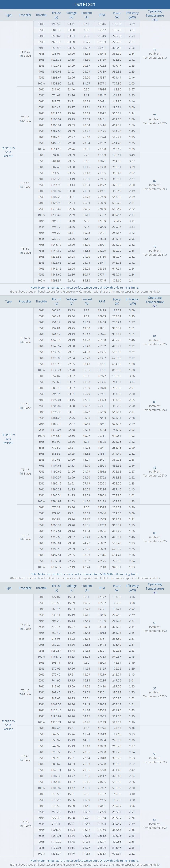Select the F60PRO IV V2.0 KV2550 type cell

(8, 725)
